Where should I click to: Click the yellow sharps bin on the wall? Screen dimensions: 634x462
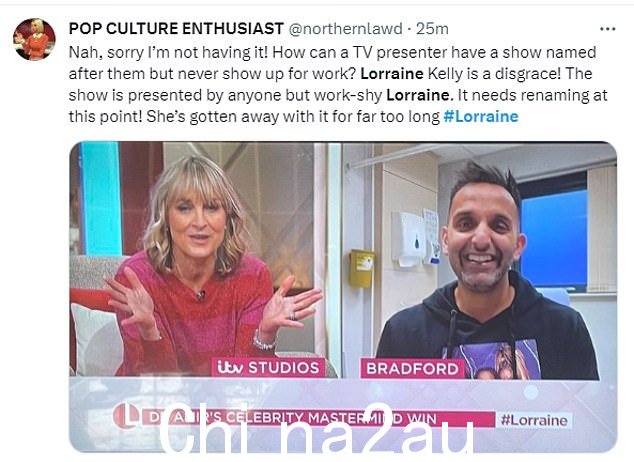[x=361, y=268]
